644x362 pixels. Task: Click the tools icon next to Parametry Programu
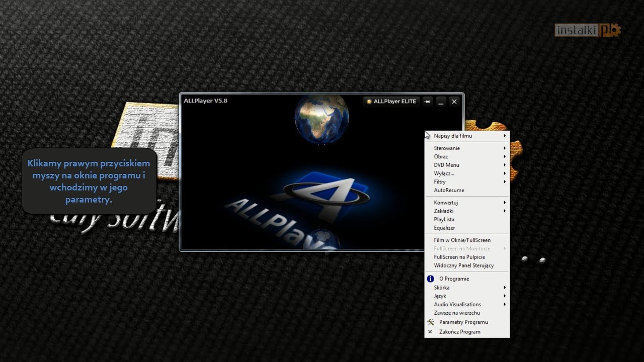click(x=430, y=322)
